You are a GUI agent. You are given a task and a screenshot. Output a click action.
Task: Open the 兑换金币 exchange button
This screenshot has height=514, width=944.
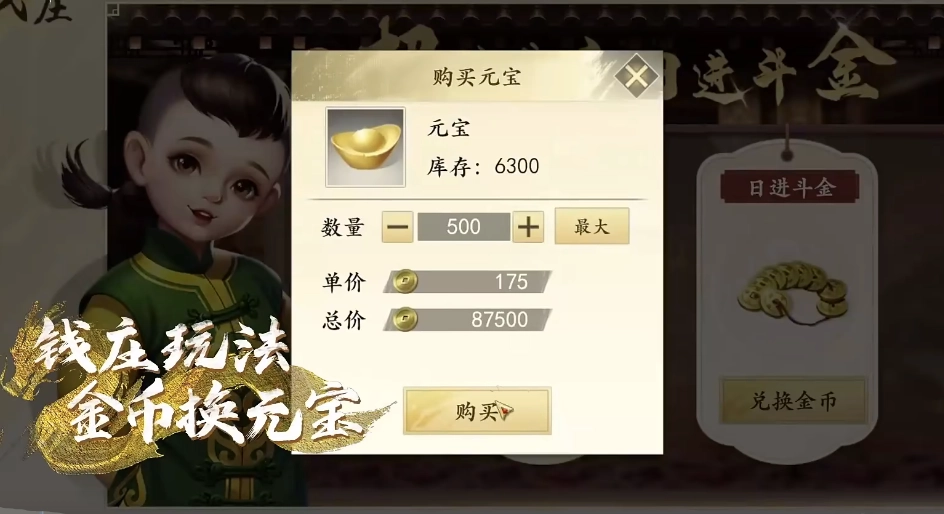pyautogui.click(x=793, y=401)
